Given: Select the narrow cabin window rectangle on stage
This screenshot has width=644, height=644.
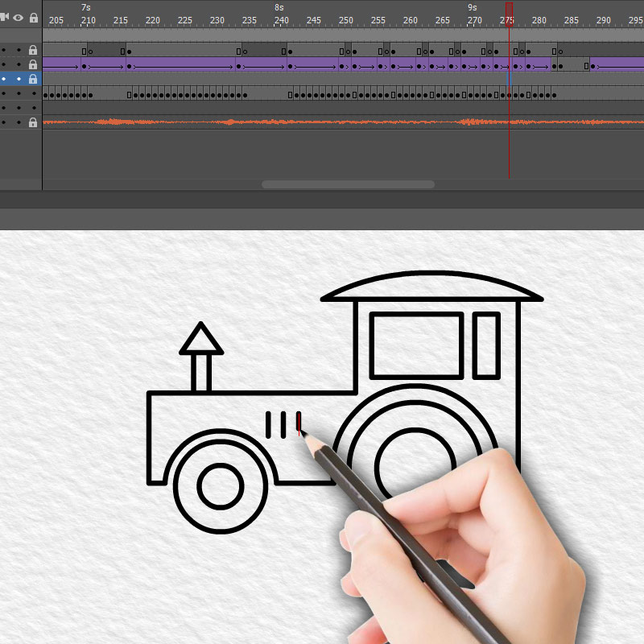Looking at the screenshot, I should tap(486, 345).
